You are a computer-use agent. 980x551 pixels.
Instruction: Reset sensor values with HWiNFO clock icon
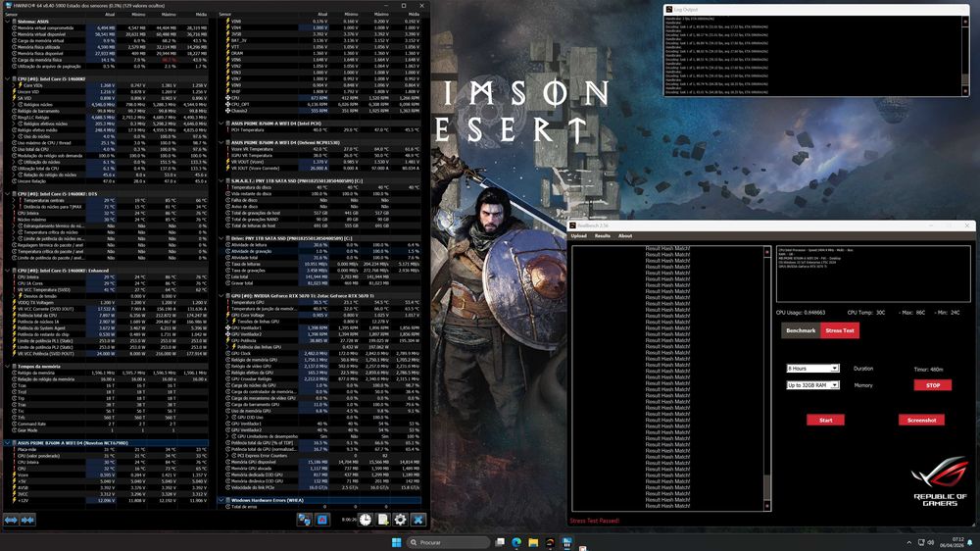pos(365,520)
